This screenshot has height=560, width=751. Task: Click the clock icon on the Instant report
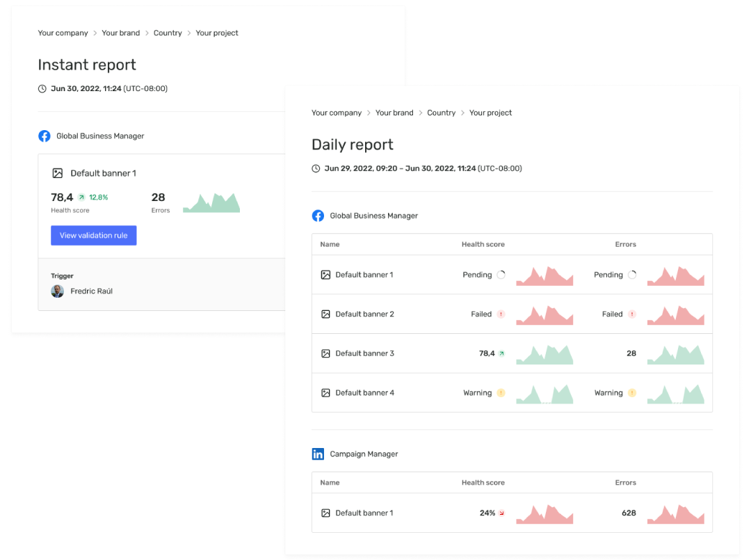click(42, 88)
